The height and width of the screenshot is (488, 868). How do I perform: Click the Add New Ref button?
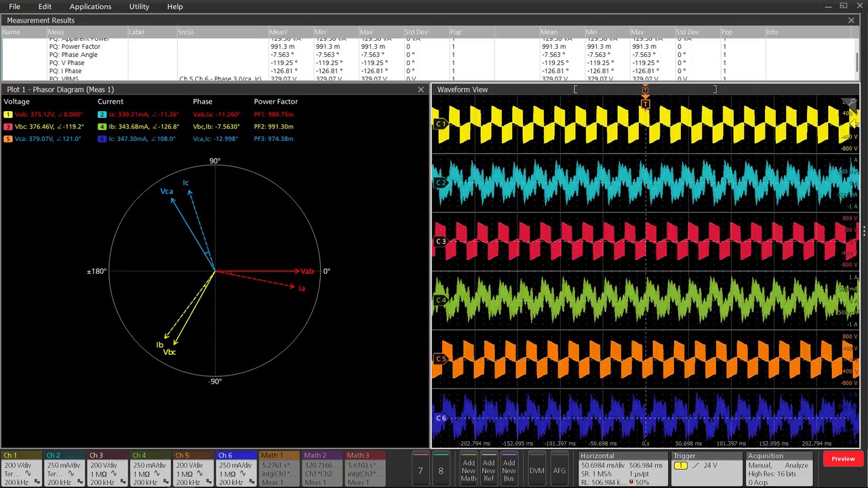488,470
